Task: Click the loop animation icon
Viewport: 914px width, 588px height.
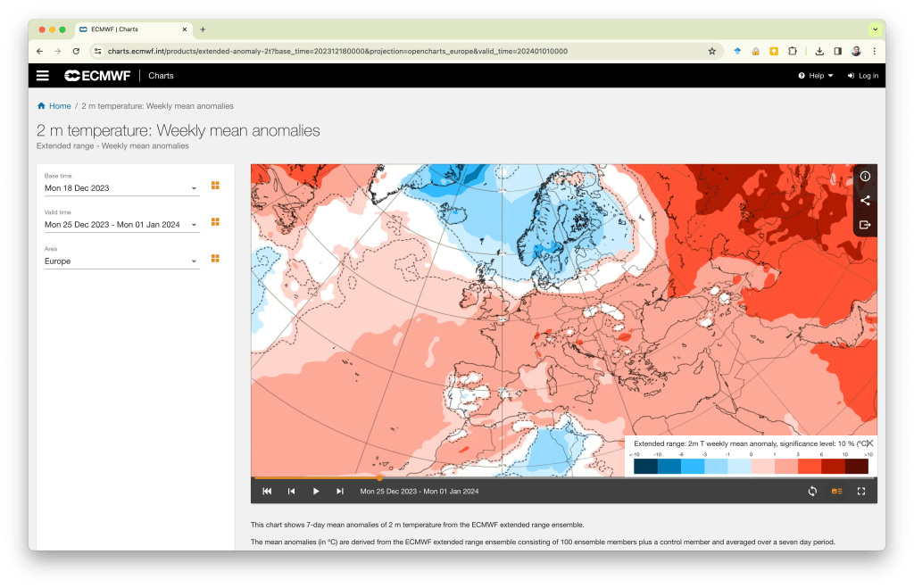Action: pos(812,491)
